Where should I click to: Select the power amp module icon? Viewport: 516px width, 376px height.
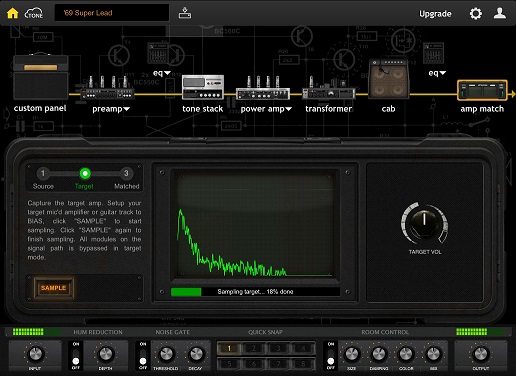263,88
